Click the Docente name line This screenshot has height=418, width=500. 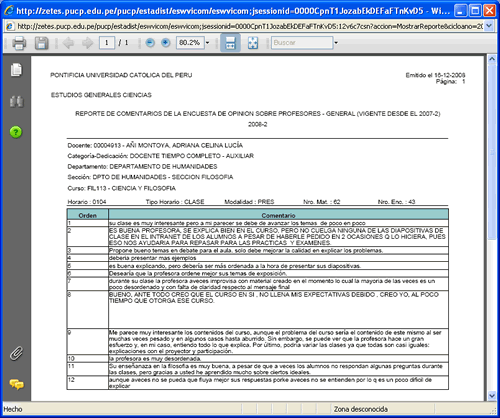tap(155, 145)
